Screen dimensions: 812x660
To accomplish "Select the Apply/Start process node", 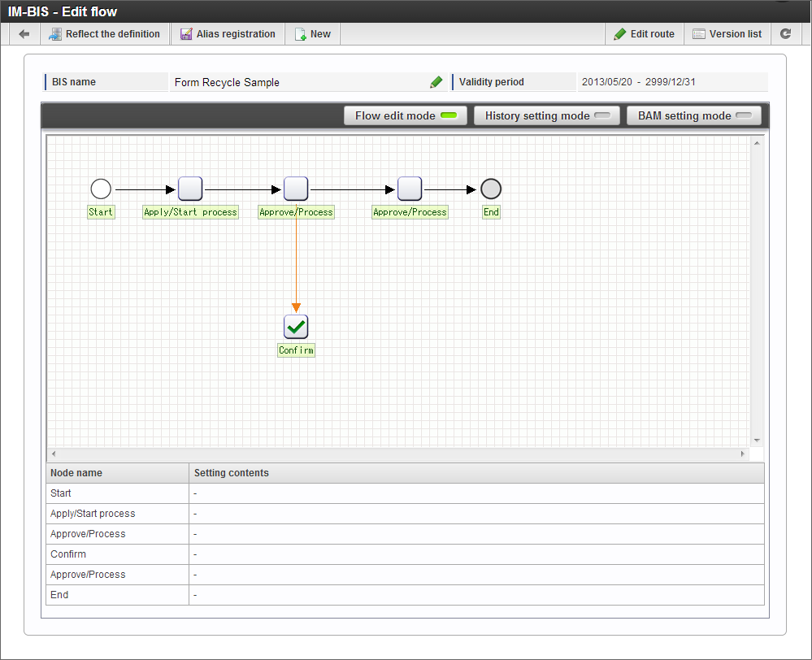I will pyautogui.click(x=190, y=189).
